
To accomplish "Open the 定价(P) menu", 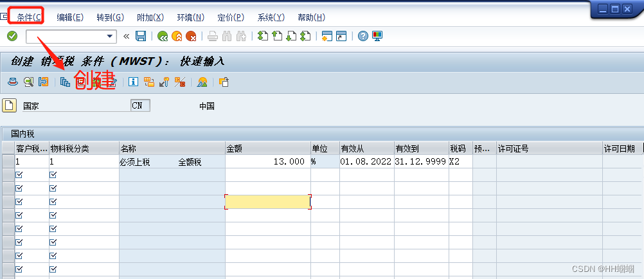I will tap(231, 17).
